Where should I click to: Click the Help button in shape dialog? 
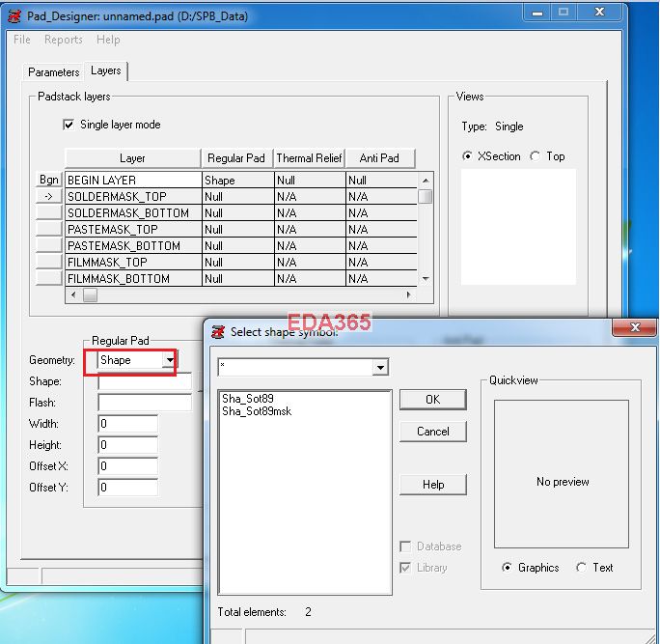pyautogui.click(x=433, y=485)
